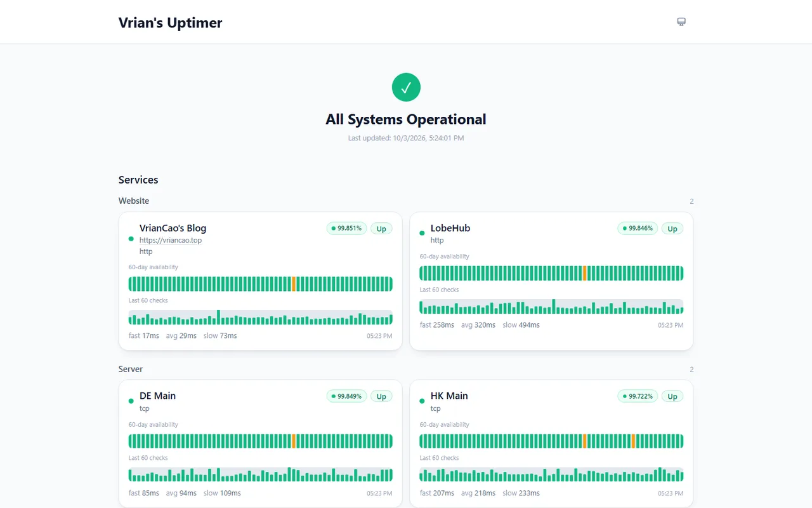Click the All Systems Operational heading
The width and height of the screenshot is (812, 508).
click(x=406, y=119)
